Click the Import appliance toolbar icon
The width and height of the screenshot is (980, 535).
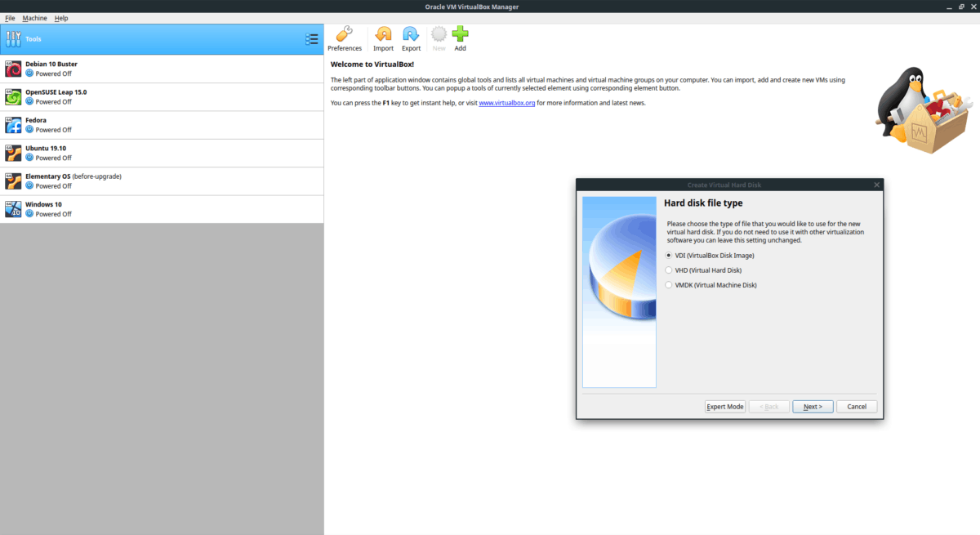tap(383, 36)
